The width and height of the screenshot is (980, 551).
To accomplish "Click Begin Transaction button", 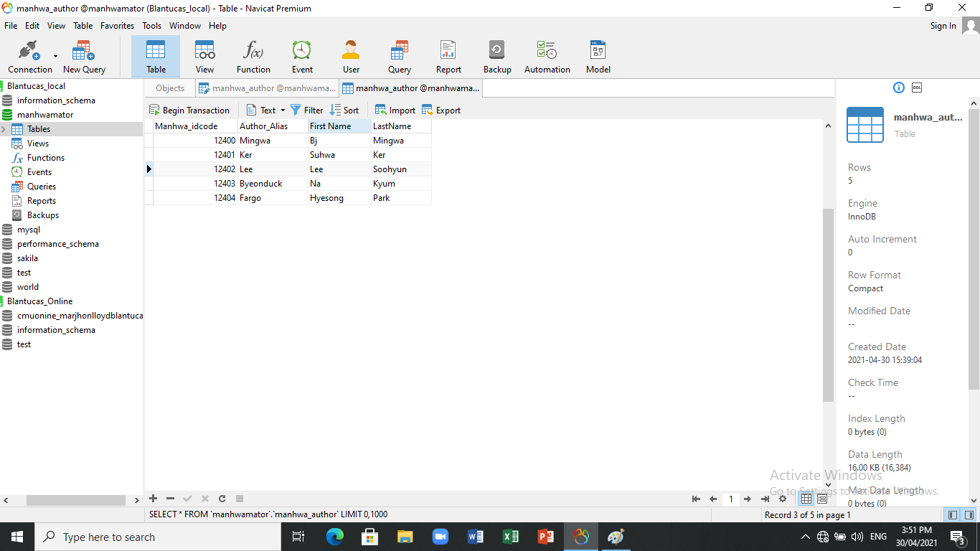I will point(189,110).
